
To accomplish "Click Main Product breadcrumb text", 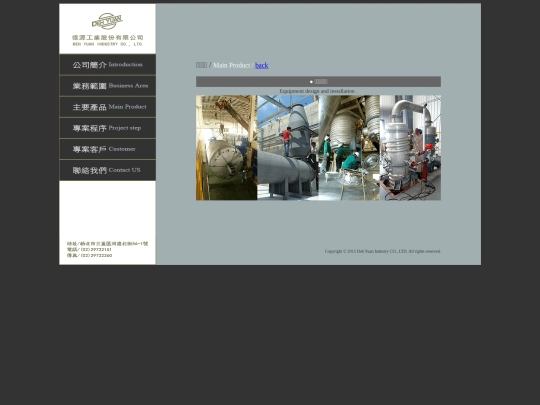I will (232, 65).
